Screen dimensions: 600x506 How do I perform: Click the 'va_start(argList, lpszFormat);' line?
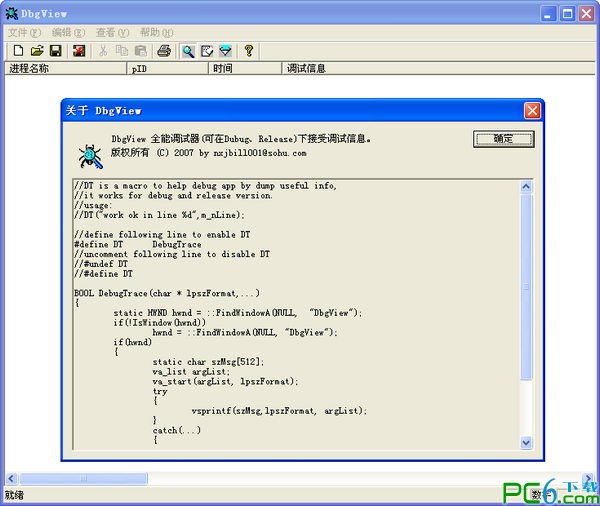coord(225,381)
